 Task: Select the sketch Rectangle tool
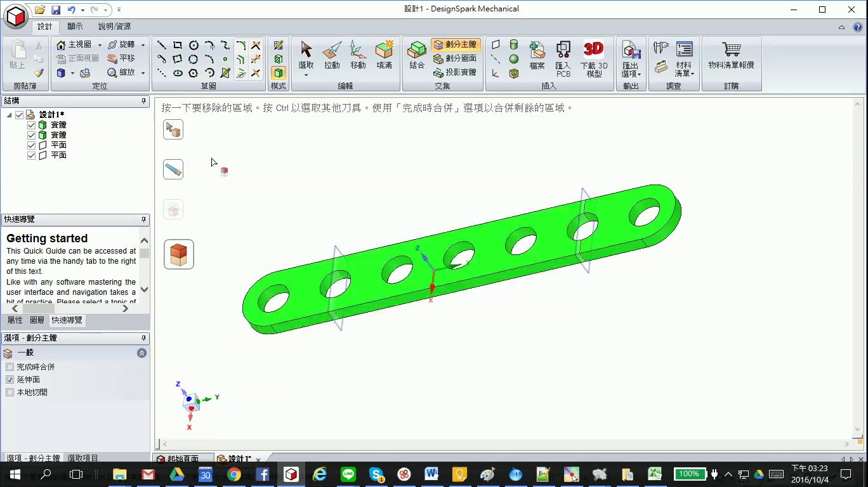(x=178, y=45)
